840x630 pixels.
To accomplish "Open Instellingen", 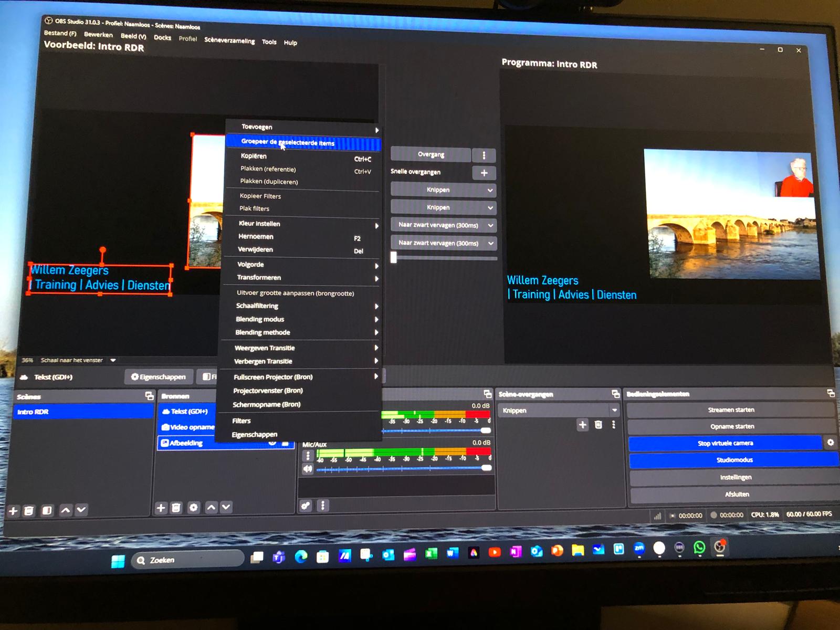I will tap(735, 477).
